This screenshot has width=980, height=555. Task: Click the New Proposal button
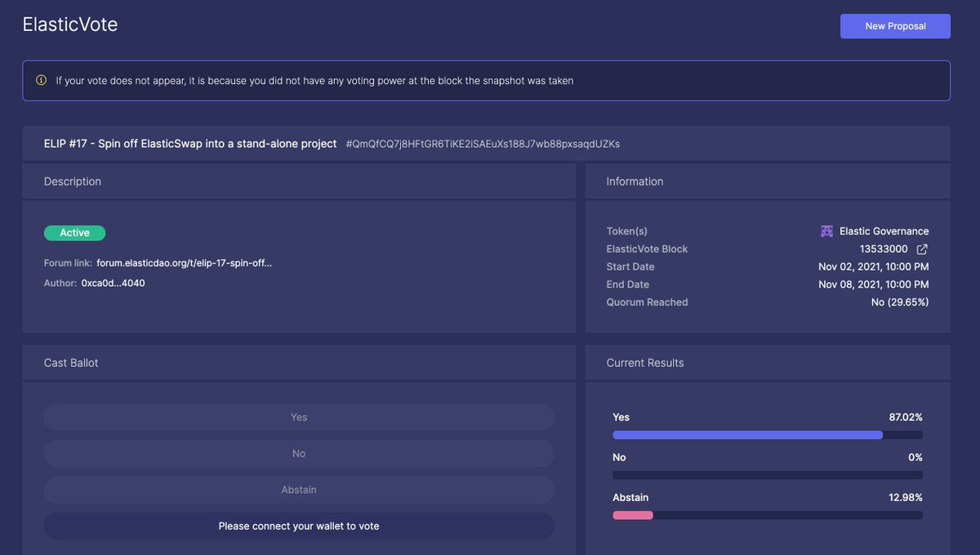tap(895, 25)
